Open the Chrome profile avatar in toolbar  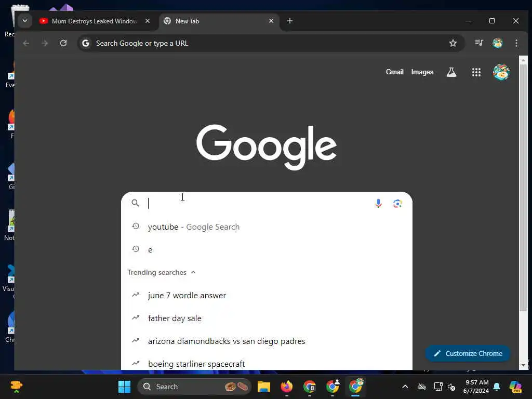pos(497,43)
